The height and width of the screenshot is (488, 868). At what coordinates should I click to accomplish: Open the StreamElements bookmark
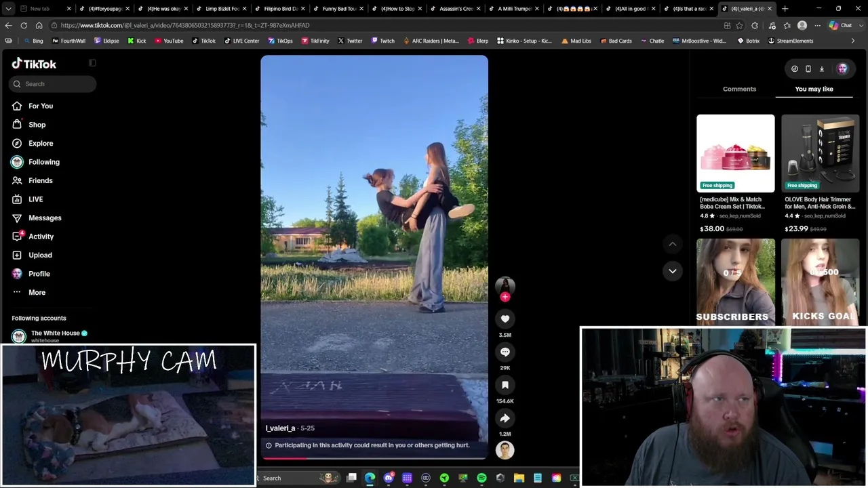tap(790, 41)
